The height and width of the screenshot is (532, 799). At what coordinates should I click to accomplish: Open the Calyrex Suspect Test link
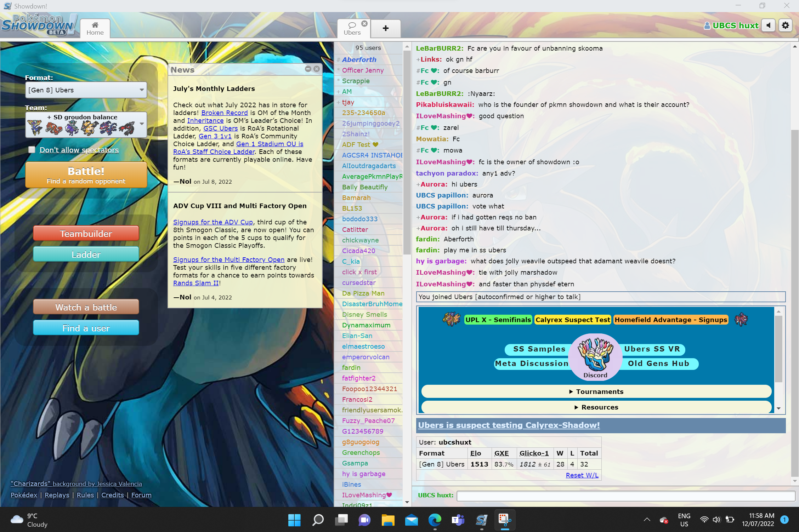[572, 320]
